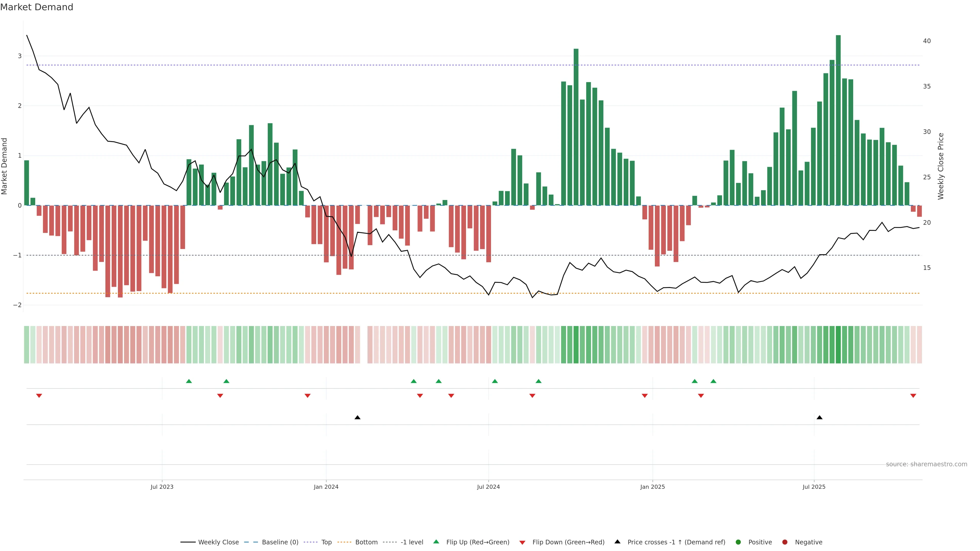Click the source: sharemaestro.com text
This screenshot has width=980, height=551.
(926, 464)
